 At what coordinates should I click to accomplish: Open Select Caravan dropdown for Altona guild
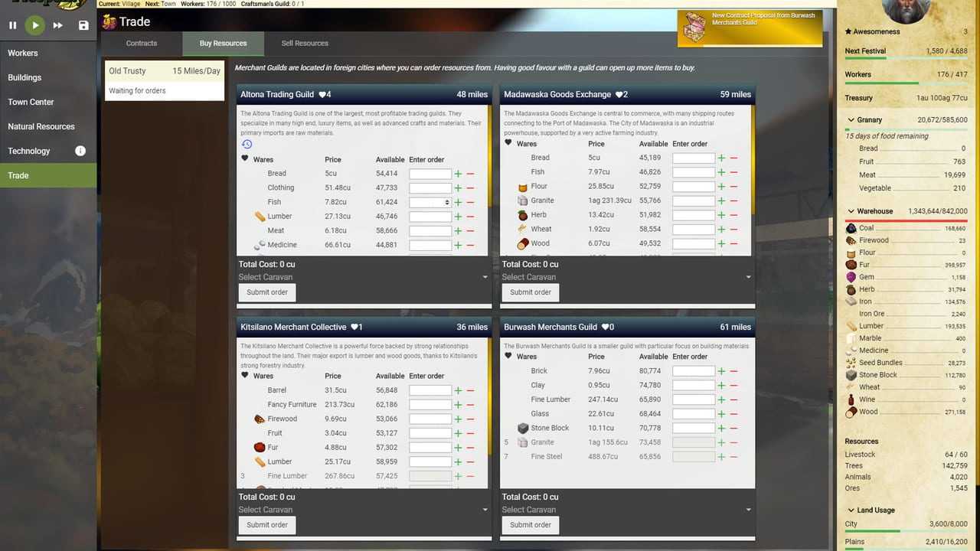pos(363,277)
